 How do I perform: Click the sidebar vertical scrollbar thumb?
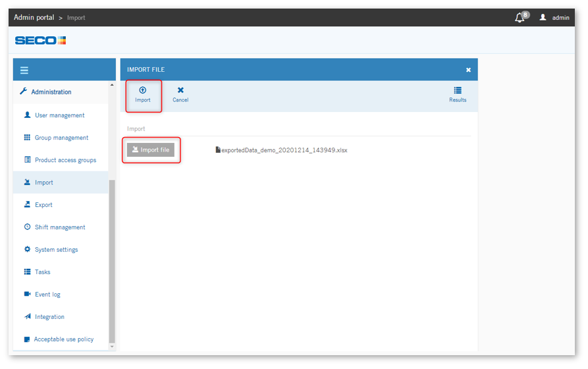pos(112,262)
